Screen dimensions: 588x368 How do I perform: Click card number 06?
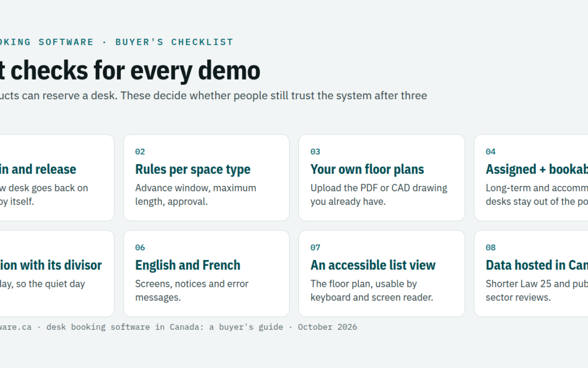coord(140,248)
